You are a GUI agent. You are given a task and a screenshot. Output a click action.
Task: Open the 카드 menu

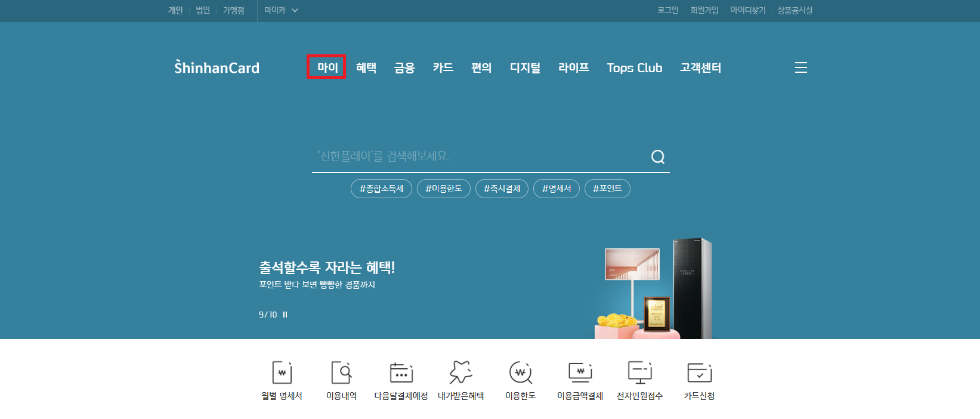click(x=443, y=67)
